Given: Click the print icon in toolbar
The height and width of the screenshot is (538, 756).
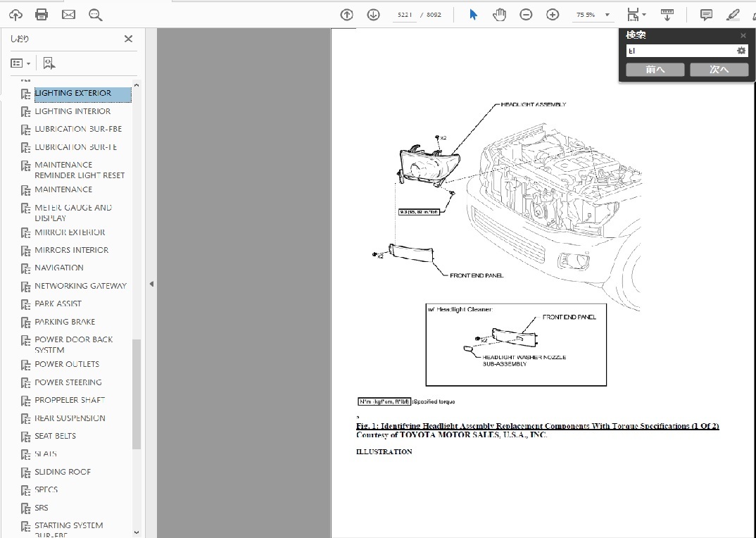Looking at the screenshot, I should [x=42, y=15].
